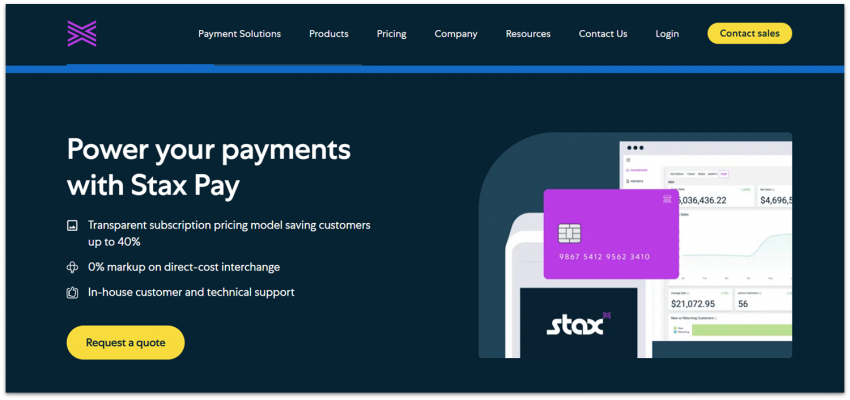The image size is (850, 400).
Task: Click the In-house customer and technical support text
Action: [x=191, y=293]
